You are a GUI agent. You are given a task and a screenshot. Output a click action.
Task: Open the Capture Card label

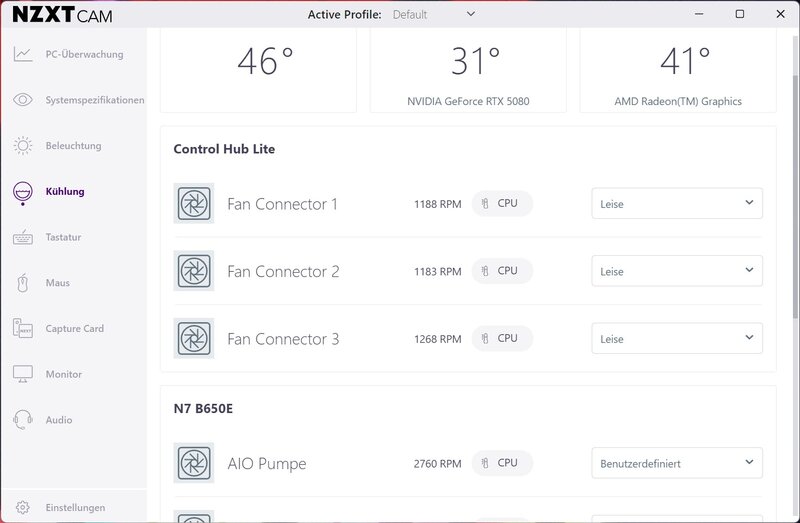click(74, 328)
